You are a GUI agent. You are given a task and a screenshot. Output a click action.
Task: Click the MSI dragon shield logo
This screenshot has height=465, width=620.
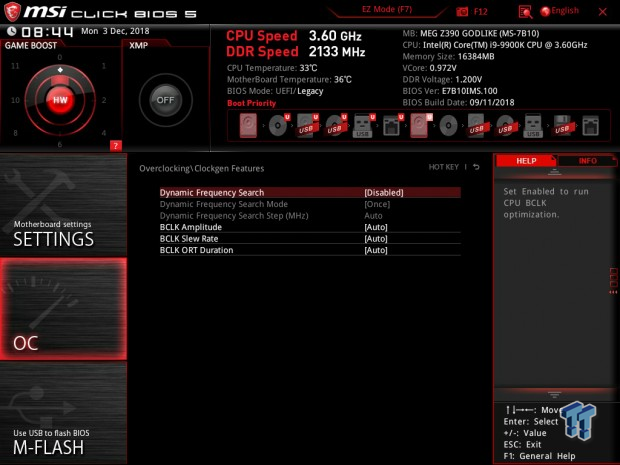12,11
